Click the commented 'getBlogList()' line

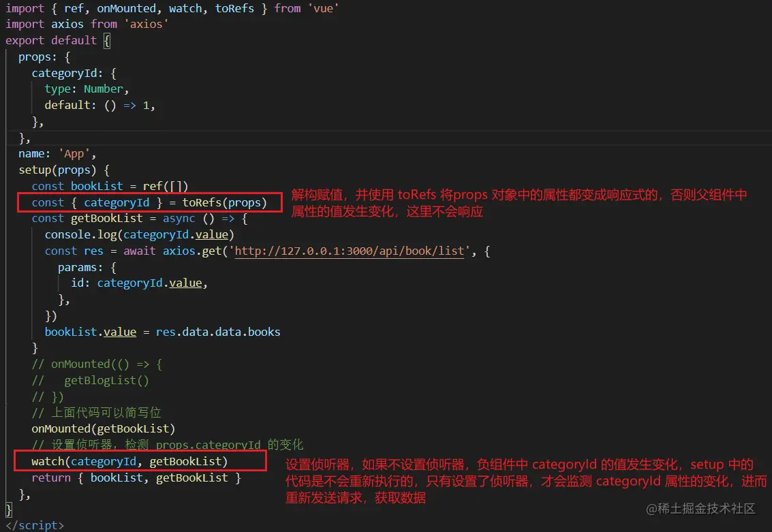click(90, 380)
